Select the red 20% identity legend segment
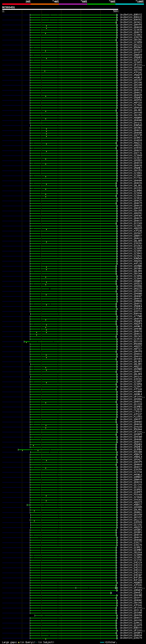The width and height of the screenshot is (146, 644). pos(16,4)
